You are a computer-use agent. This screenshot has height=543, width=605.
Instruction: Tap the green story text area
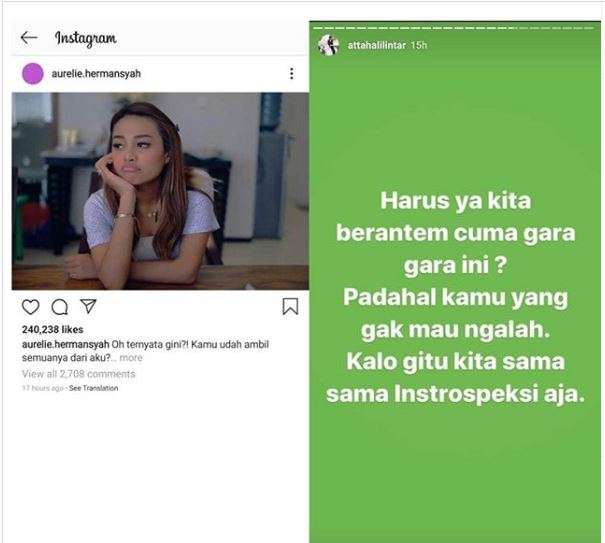(455, 297)
